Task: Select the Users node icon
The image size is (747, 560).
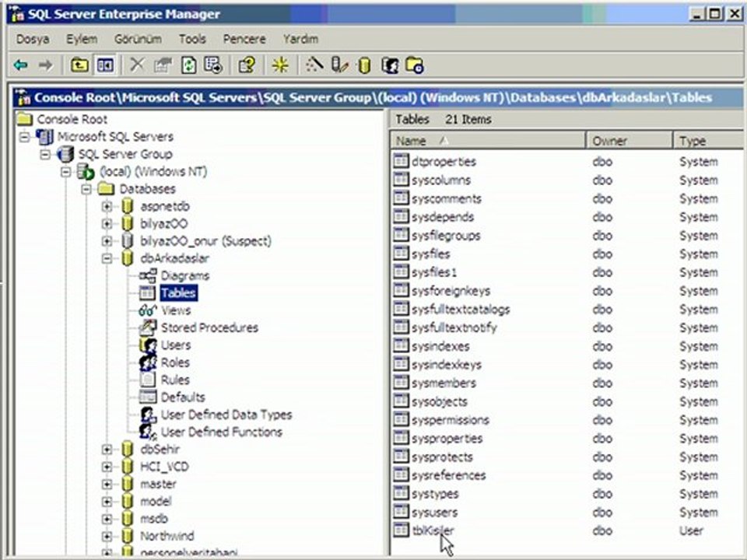Action: click(148, 345)
